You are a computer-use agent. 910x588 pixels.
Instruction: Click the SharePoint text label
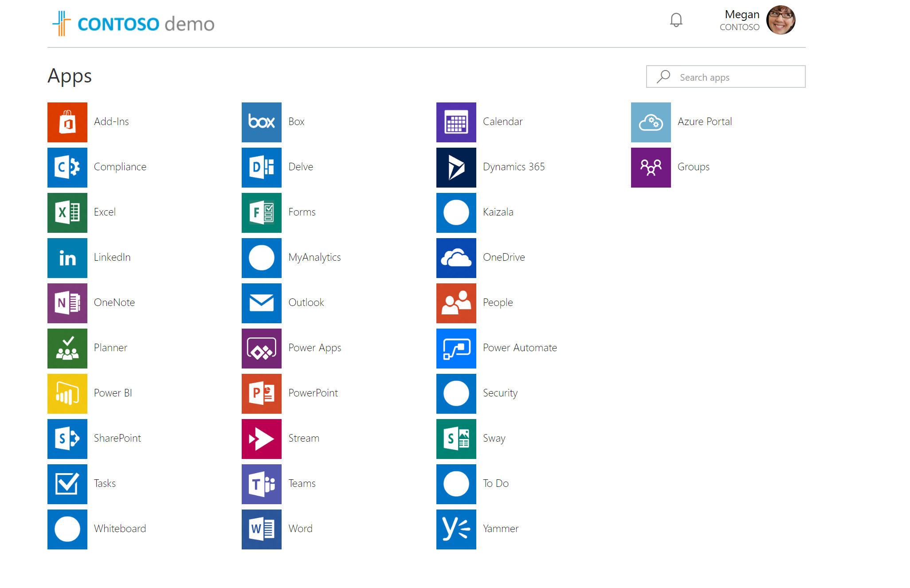[118, 438]
